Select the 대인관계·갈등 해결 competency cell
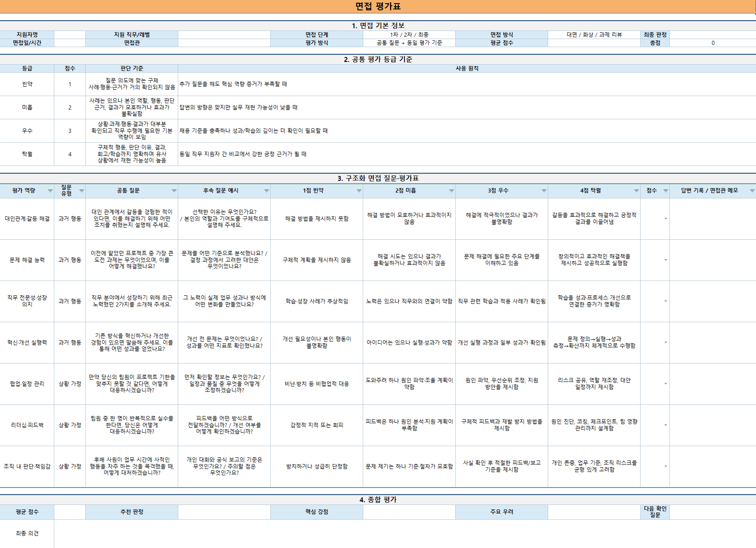This screenshot has height=548, width=756. point(27,219)
